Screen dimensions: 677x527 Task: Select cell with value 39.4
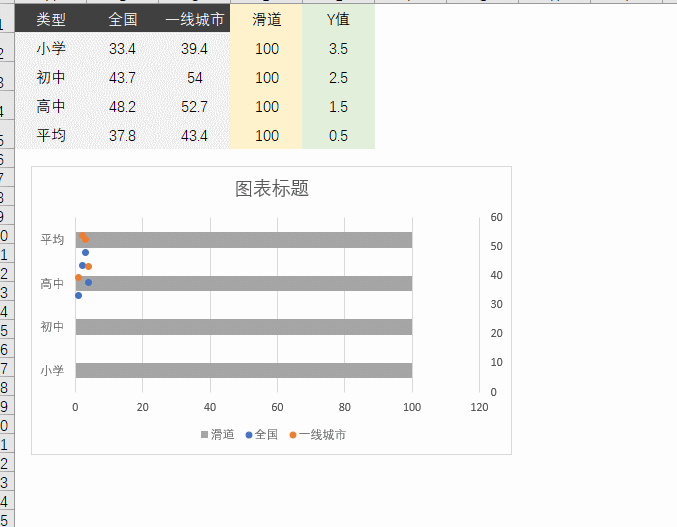(x=194, y=48)
